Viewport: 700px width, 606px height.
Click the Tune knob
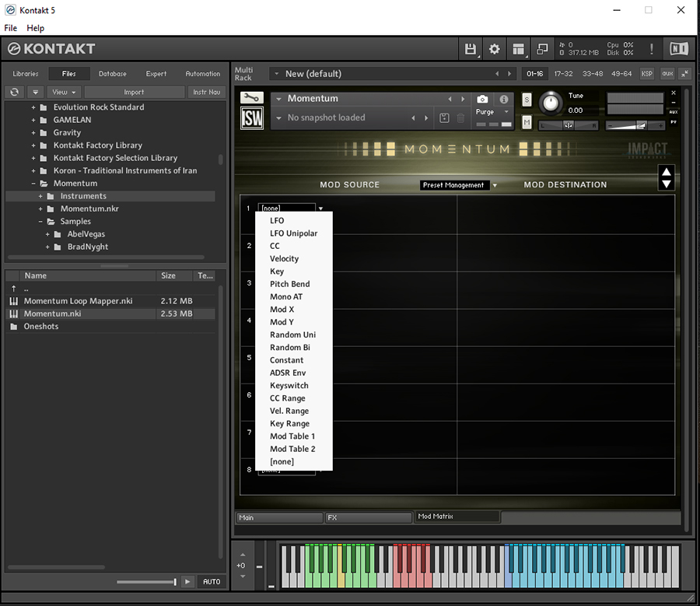point(551,103)
